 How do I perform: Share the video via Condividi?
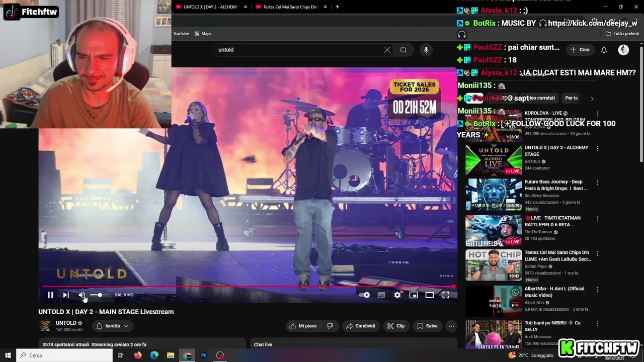[361, 326]
